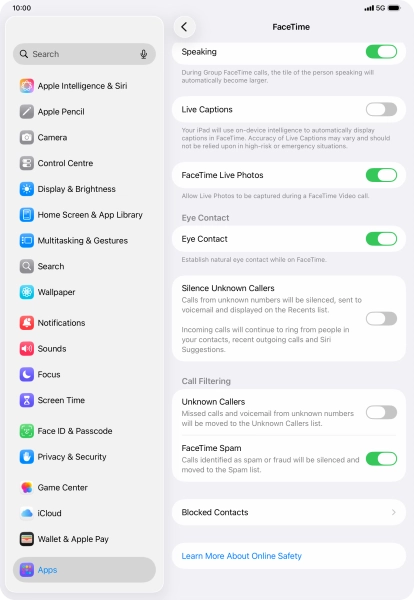Turn off the Eye Contact switch
414x600 pixels.
click(381, 239)
